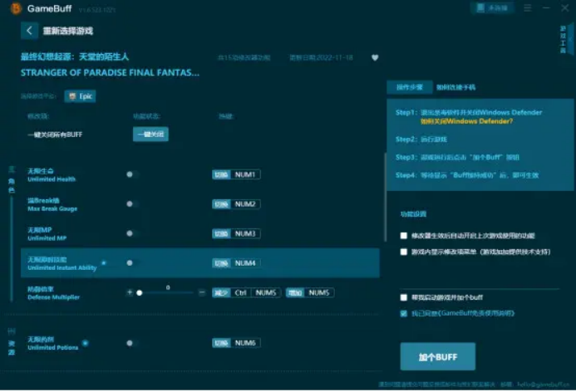Open the hamburger menu in title bar
The height and width of the screenshot is (392, 576).
point(528,8)
